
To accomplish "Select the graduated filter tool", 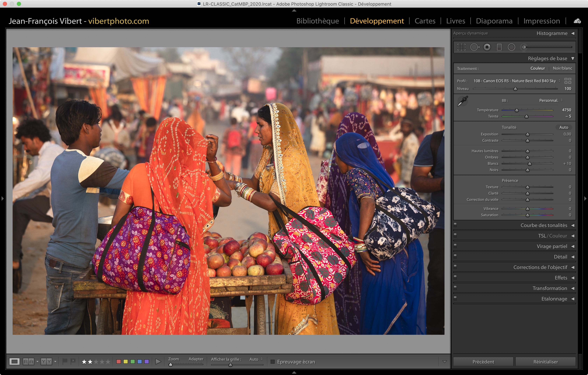I will (x=499, y=47).
